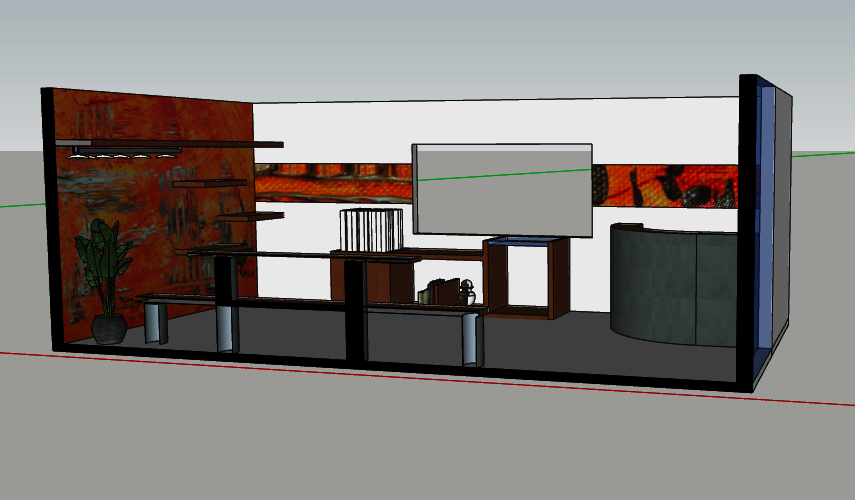Click the black floor edge slab at front

point(400,368)
